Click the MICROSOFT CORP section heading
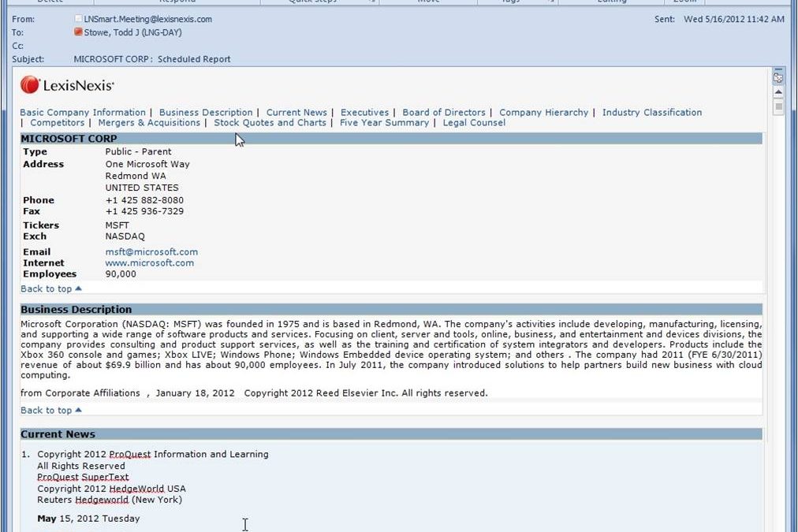798x532 pixels. [x=69, y=139]
